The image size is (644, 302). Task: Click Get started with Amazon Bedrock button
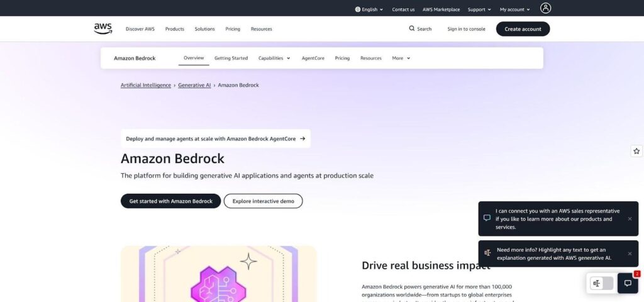[x=170, y=201]
